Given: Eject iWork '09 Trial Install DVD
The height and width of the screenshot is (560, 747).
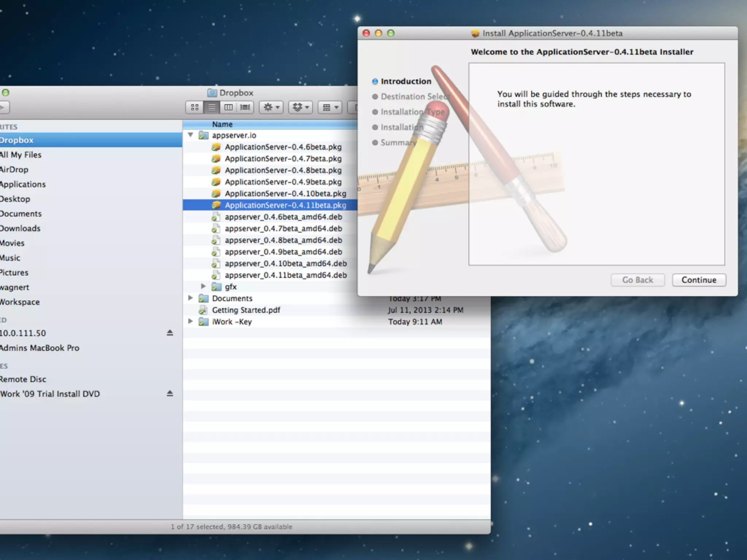Looking at the screenshot, I should [170, 393].
